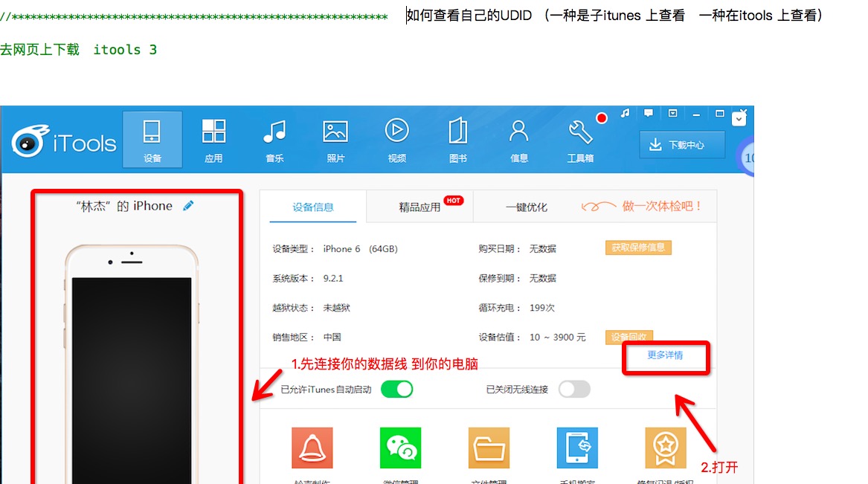868x484 pixels.
Task: Click the 做一次体检吧 link
Action: pos(662,207)
